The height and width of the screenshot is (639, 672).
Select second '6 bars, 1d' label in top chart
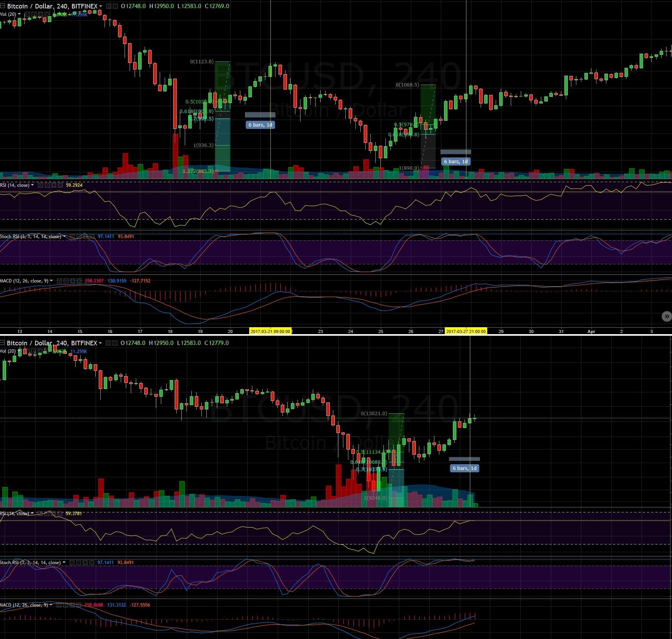(456, 161)
